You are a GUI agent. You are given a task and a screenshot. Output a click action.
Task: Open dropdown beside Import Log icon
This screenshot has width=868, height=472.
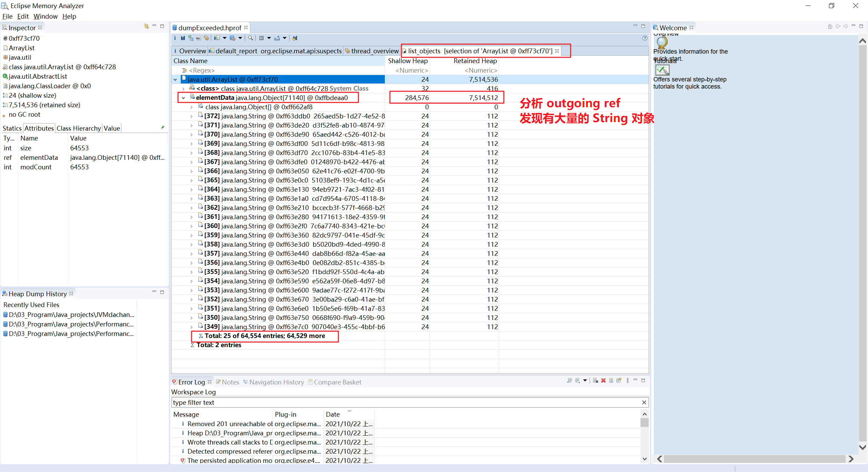click(585, 380)
